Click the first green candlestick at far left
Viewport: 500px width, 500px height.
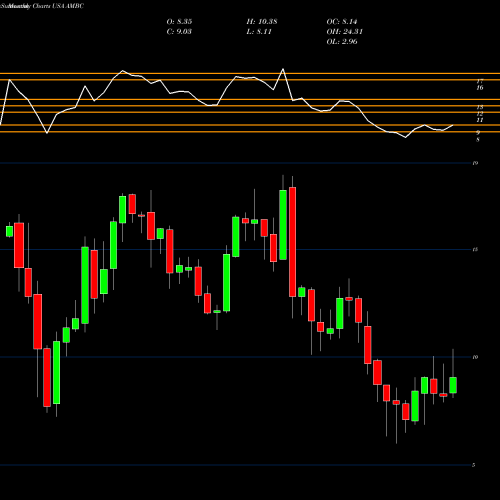pos(9,231)
